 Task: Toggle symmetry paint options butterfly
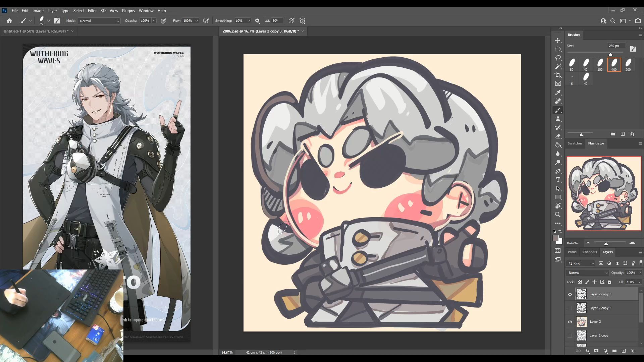(x=302, y=21)
